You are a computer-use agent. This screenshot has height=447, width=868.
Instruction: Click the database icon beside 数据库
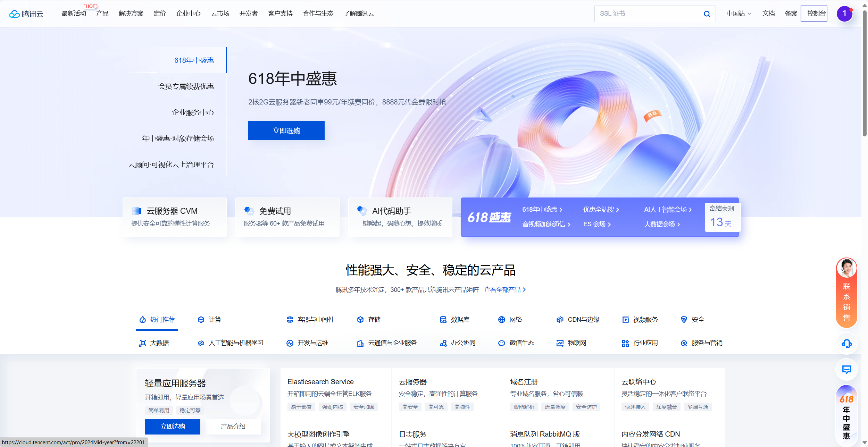(443, 320)
